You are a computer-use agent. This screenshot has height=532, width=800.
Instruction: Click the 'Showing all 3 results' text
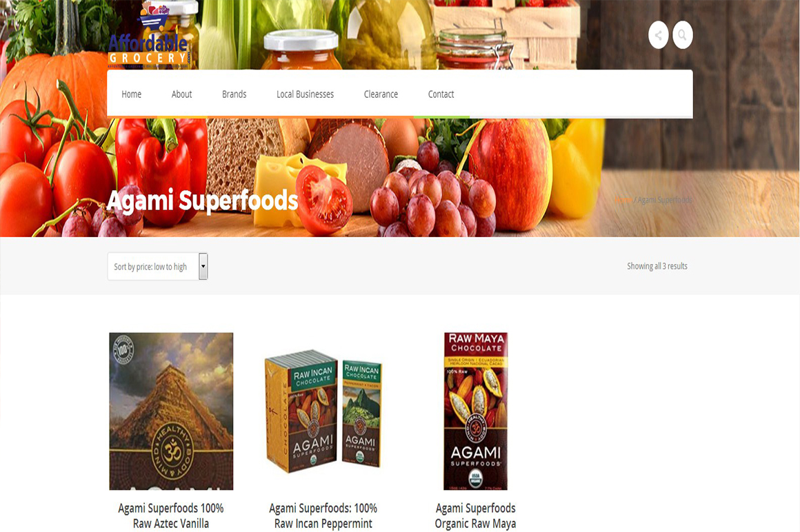[657, 266]
